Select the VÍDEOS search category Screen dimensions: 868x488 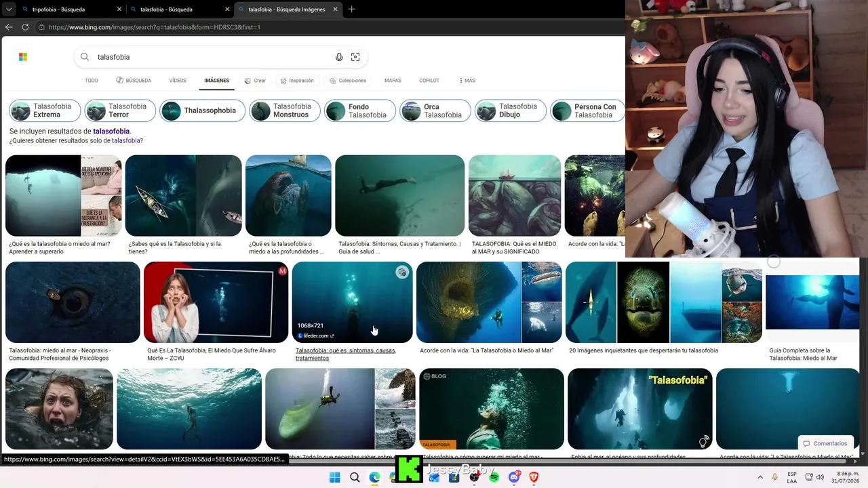click(x=178, y=81)
